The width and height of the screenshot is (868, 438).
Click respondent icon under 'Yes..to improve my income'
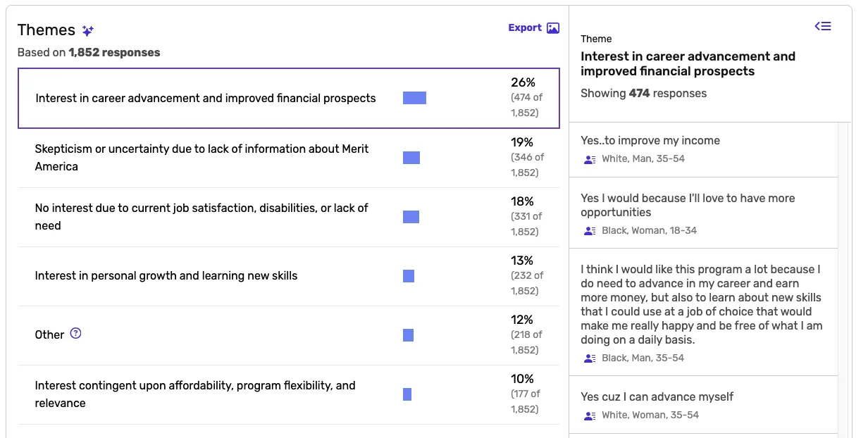point(590,159)
